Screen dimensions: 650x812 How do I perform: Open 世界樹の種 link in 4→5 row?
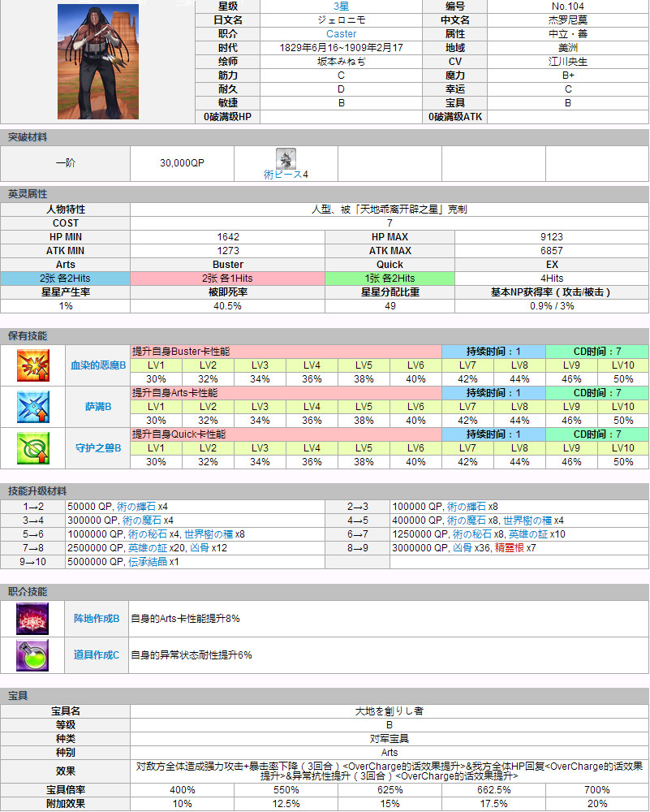[x=527, y=520]
